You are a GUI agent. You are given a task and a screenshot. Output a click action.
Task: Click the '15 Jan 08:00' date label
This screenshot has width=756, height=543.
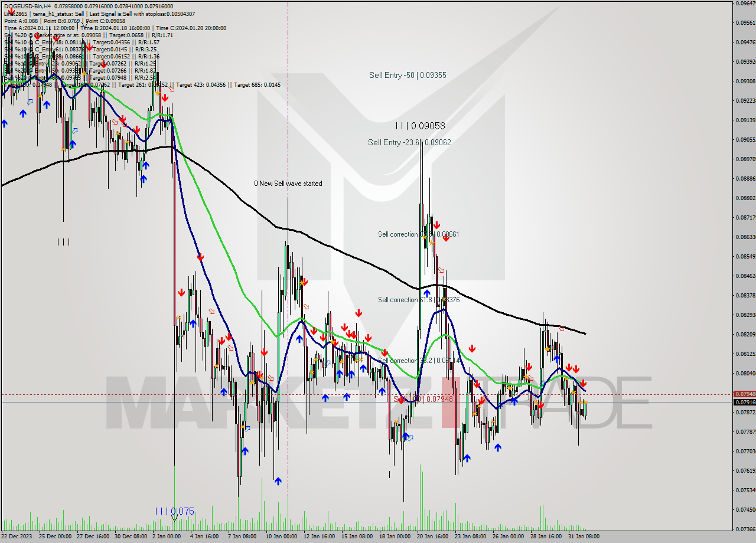pos(357,537)
